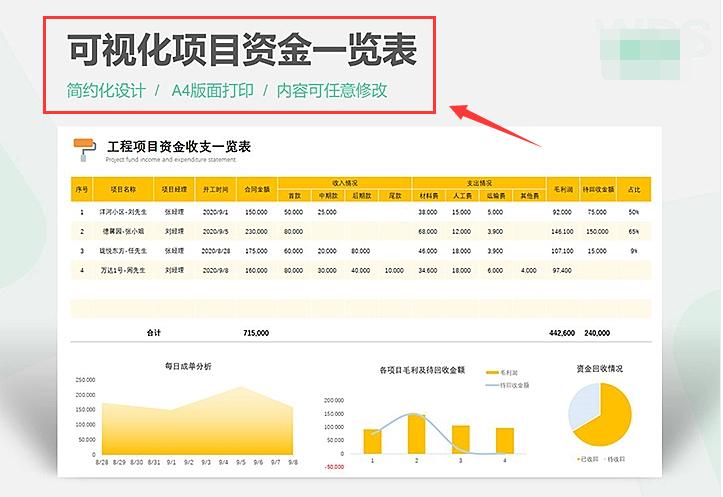Click the 材料费 sub-header cell
Image resolution: width=723 pixels, height=497 pixels.
click(429, 195)
